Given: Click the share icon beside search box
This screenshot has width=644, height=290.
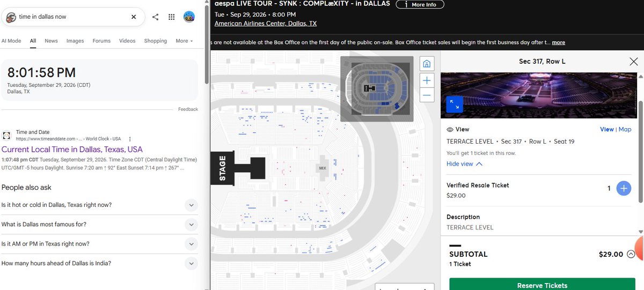Looking at the screenshot, I should tap(155, 17).
